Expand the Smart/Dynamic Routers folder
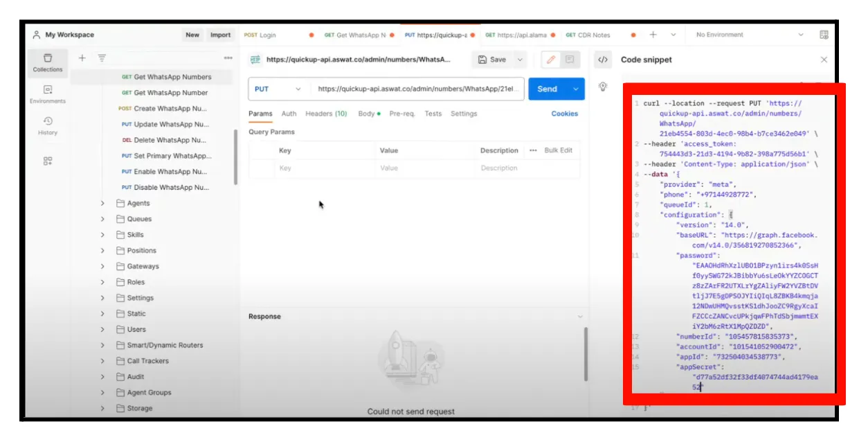 coord(102,345)
